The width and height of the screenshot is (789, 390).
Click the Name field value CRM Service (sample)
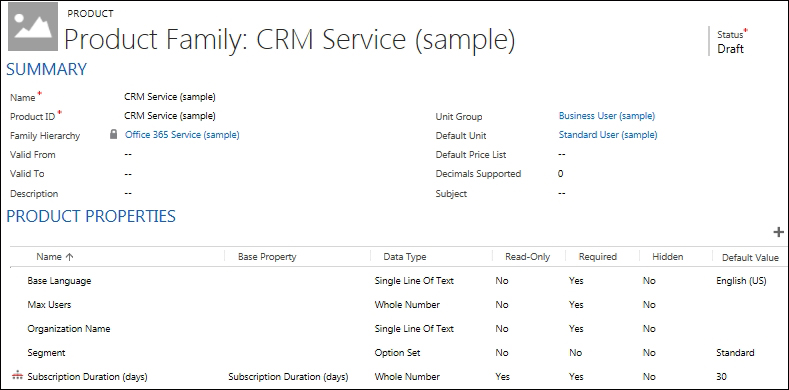170,97
